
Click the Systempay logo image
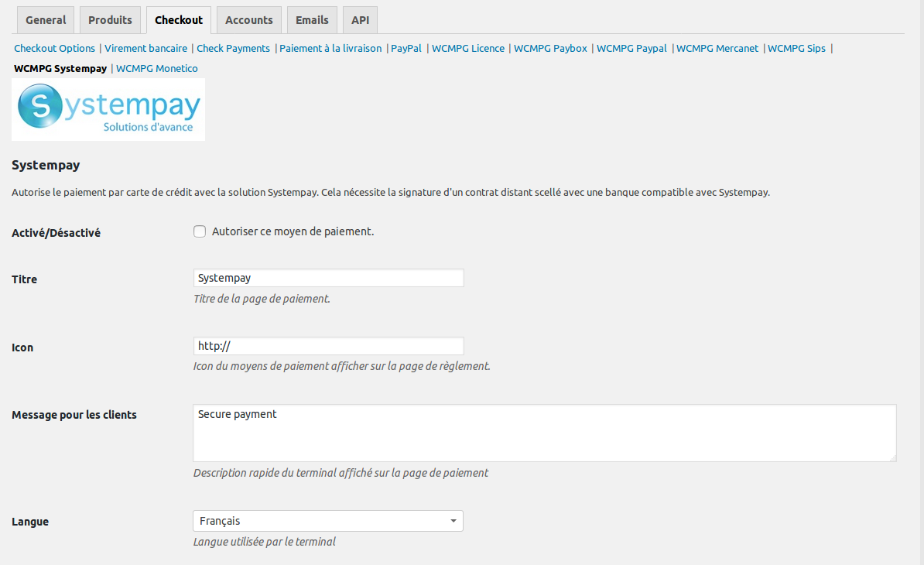[108, 110]
